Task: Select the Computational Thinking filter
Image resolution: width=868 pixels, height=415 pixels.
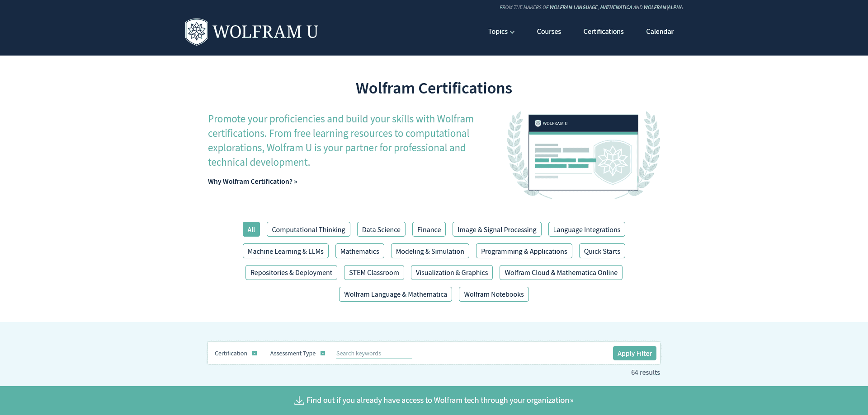Action: click(308, 229)
